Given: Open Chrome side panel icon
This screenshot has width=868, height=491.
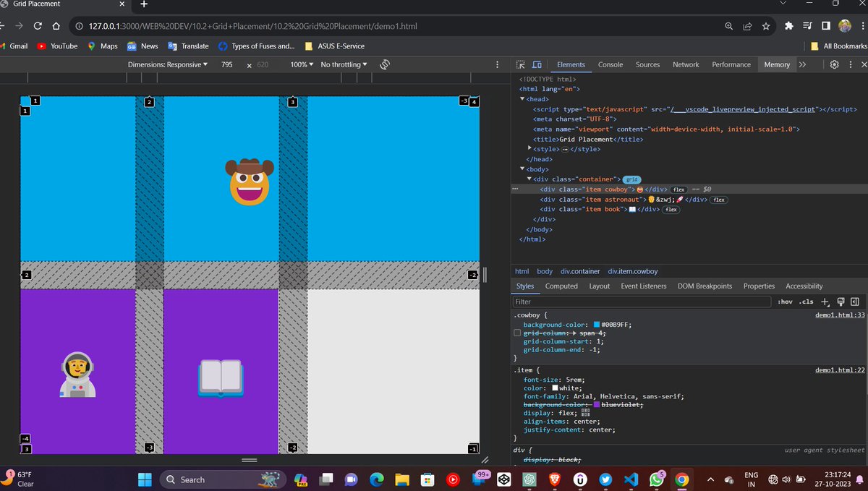Looking at the screenshot, I should tap(826, 26).
